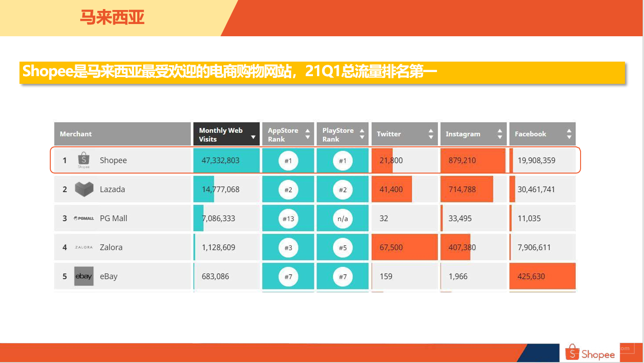Click Lazada web visits value 14,777,068
This screenshot has height=363, width=644.
coord(221,189)
